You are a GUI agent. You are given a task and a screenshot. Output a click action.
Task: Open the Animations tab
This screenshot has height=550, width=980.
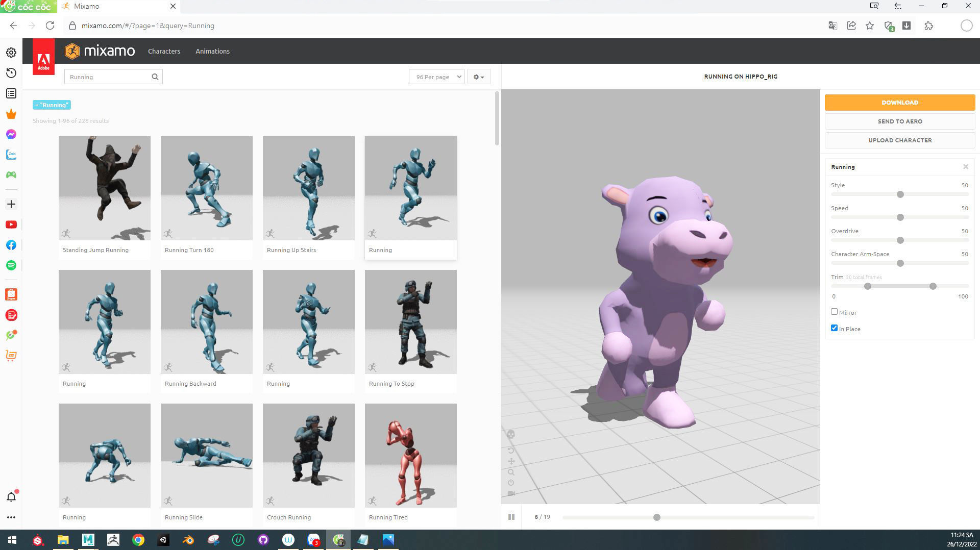pos(212,51)
